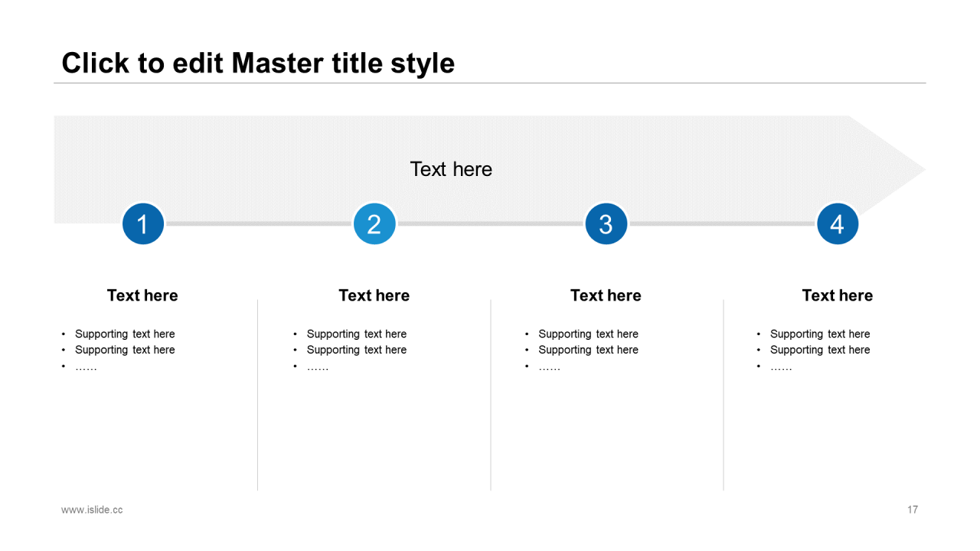
Task: Click the 'Text here' heading under circle 2
Action: point(374,295)
